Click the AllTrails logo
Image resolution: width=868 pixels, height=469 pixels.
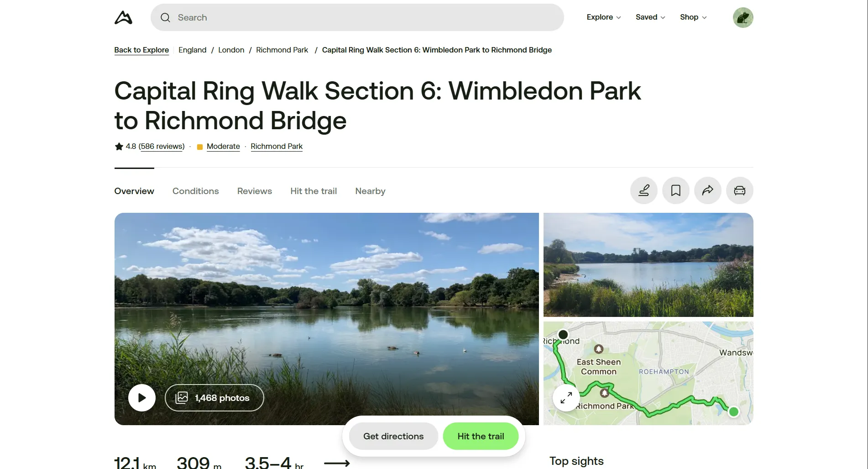pos(123,17)
